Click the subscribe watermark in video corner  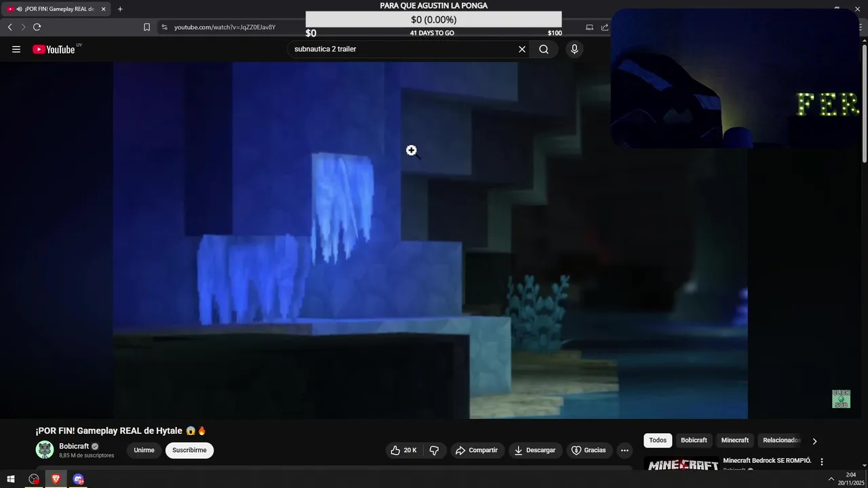coord(841,399)
